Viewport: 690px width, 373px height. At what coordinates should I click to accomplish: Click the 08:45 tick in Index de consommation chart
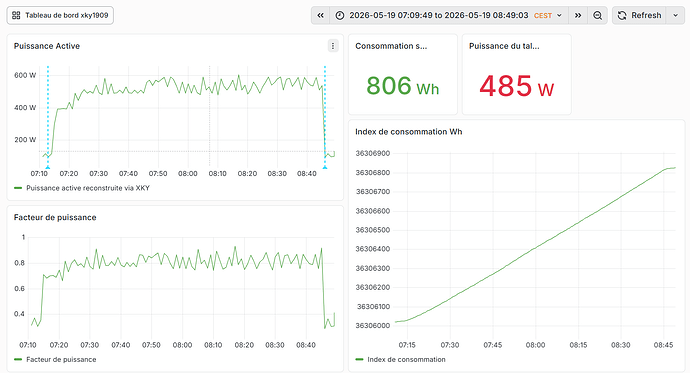(x=663, y=345)
